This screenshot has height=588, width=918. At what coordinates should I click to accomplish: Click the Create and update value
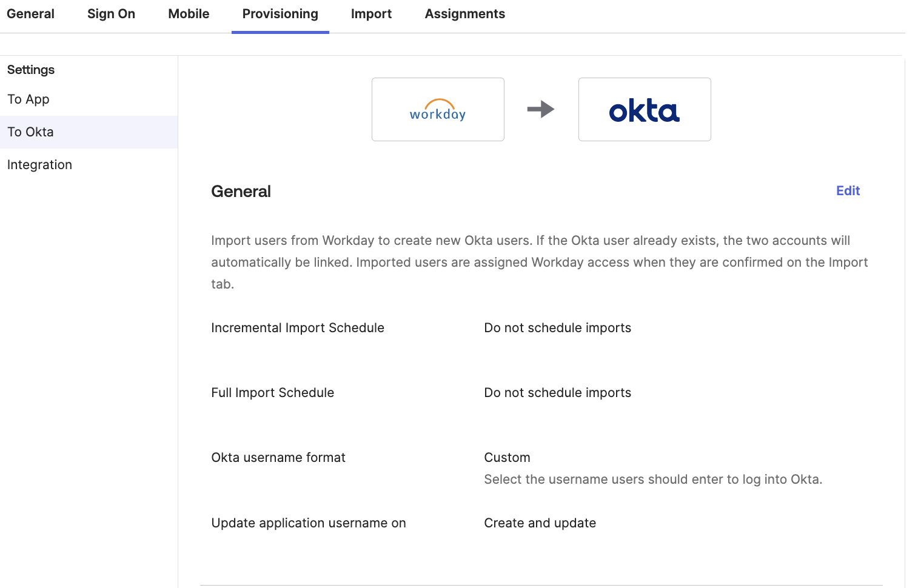540,523
